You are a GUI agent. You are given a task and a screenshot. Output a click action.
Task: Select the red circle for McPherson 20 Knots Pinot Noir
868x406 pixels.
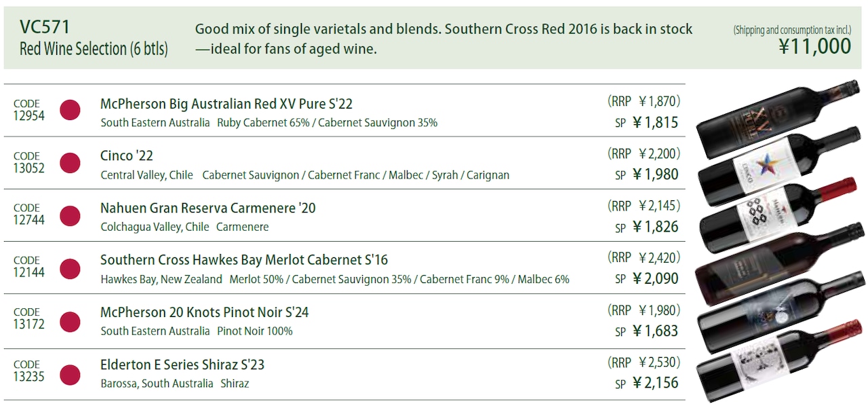tap(70, 321)
